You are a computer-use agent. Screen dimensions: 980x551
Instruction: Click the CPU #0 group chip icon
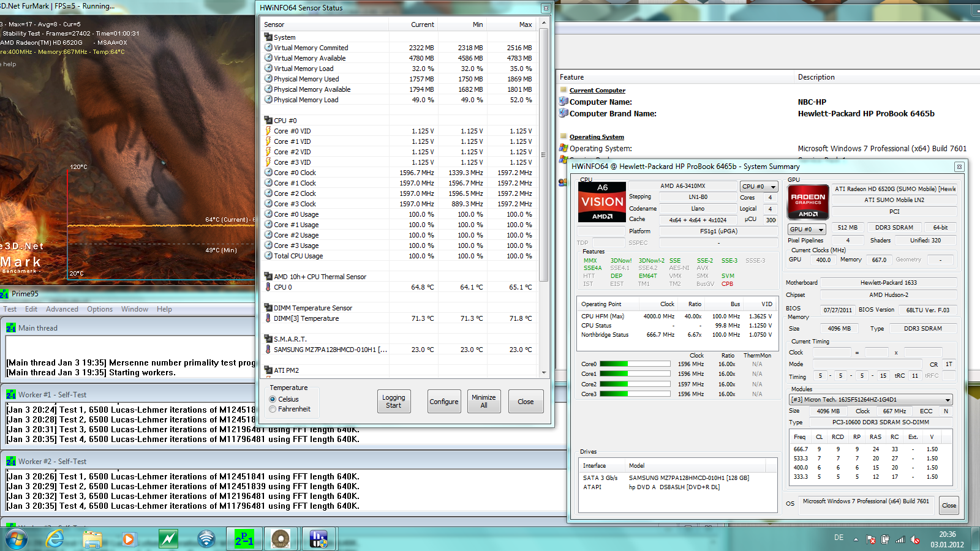(x=268, y=121)
